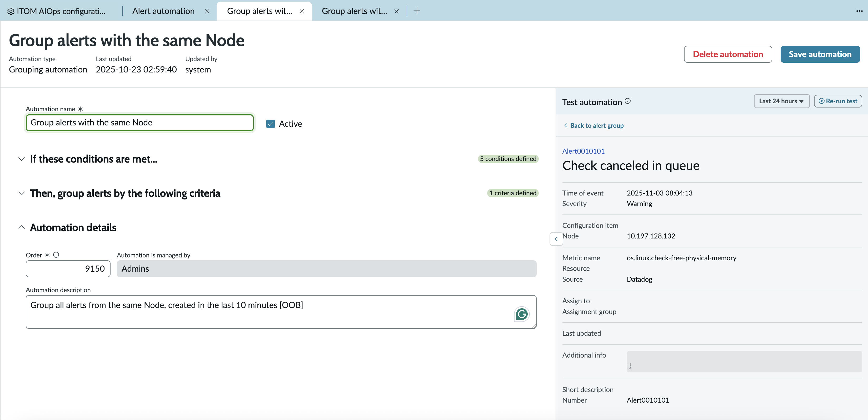Open a new tab with plus icon
Screen dimensions: 868x420
tap(417, 11)
